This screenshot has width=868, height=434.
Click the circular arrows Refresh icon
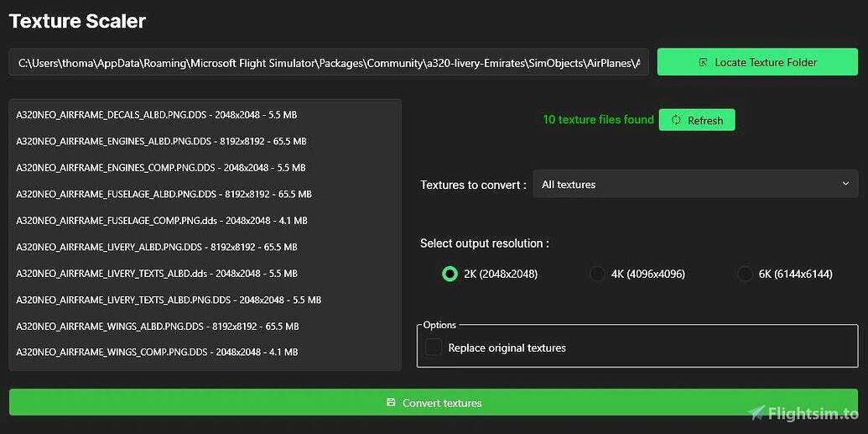[675, 120]
